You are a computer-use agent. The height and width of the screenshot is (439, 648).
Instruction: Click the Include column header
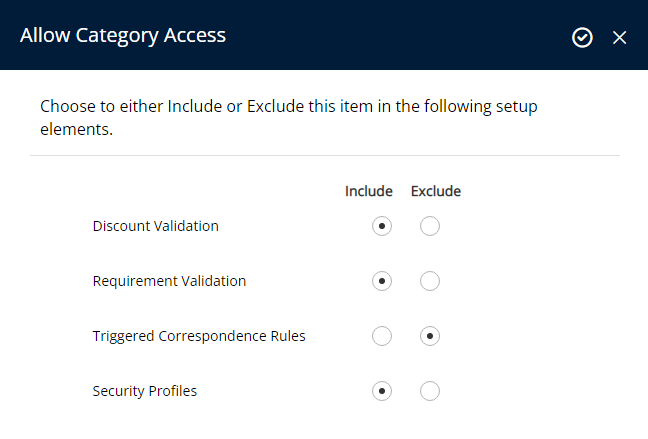[x=369, y=191]
